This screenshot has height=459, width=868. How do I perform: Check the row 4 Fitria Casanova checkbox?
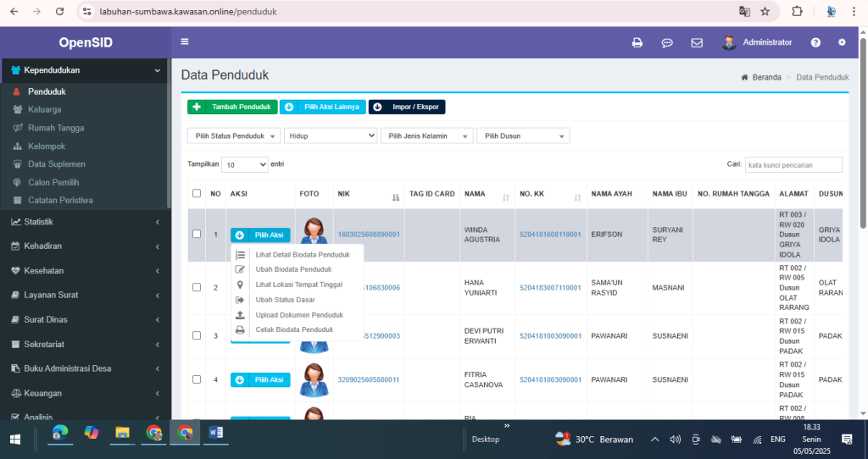[197, 379]
